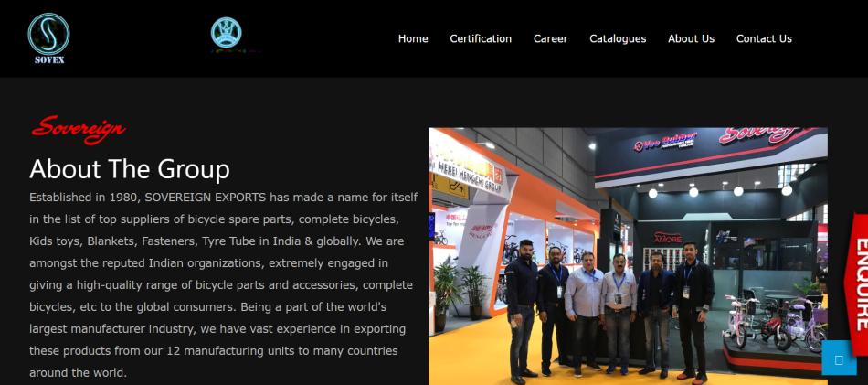Open the blue chat widget icon
868x385 pixels.
point(839,358)
